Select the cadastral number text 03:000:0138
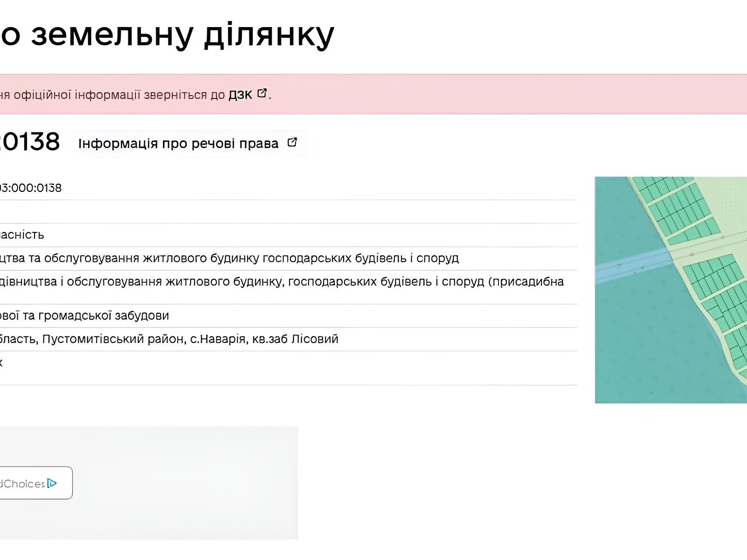The height and width of the screenshot is (560, 747). (x=31, y=188)
